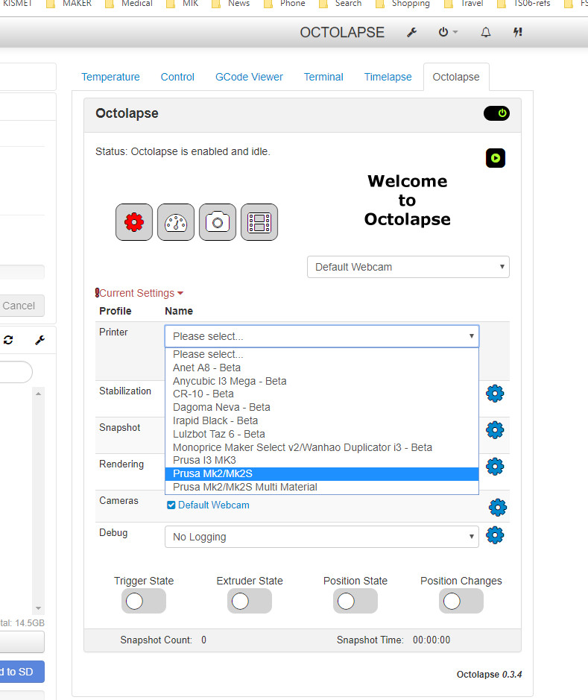The height and width of the screenshot is (700, 588).
Task: Click the upload to SD button
Action: coord(20,672)
